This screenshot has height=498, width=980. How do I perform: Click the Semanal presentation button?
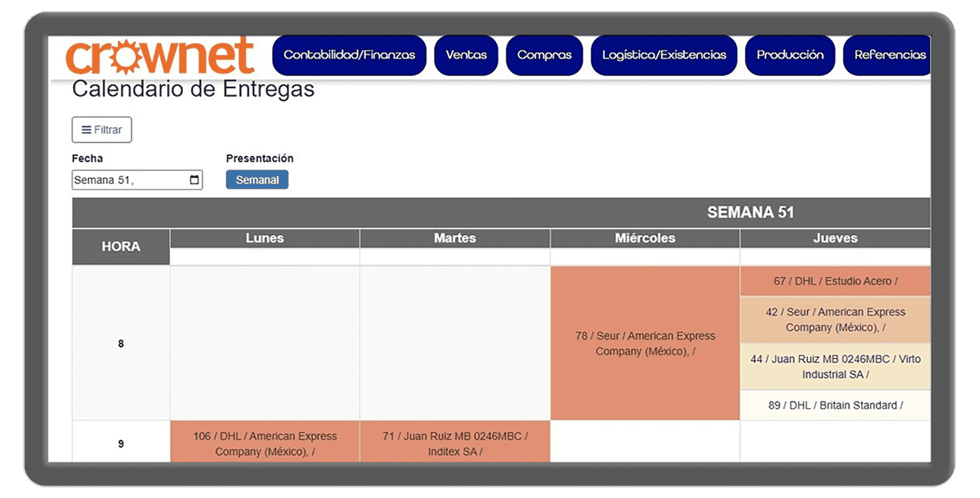257,180
